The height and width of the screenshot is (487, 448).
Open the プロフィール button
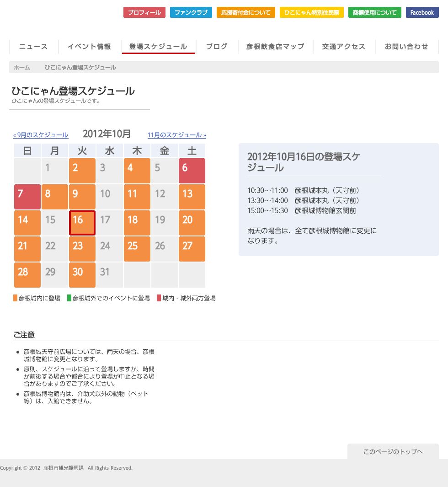click(x=144, y=12)
